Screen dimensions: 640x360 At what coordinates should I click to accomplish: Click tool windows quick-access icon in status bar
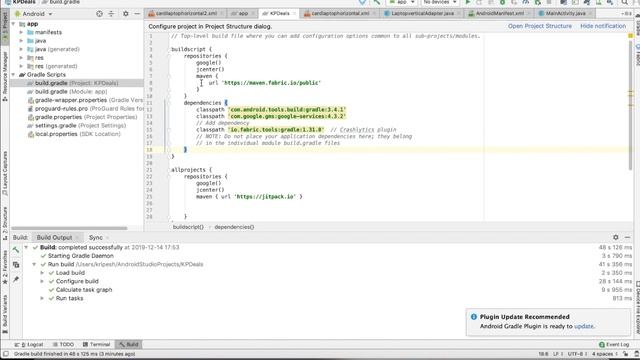point(5,354)
